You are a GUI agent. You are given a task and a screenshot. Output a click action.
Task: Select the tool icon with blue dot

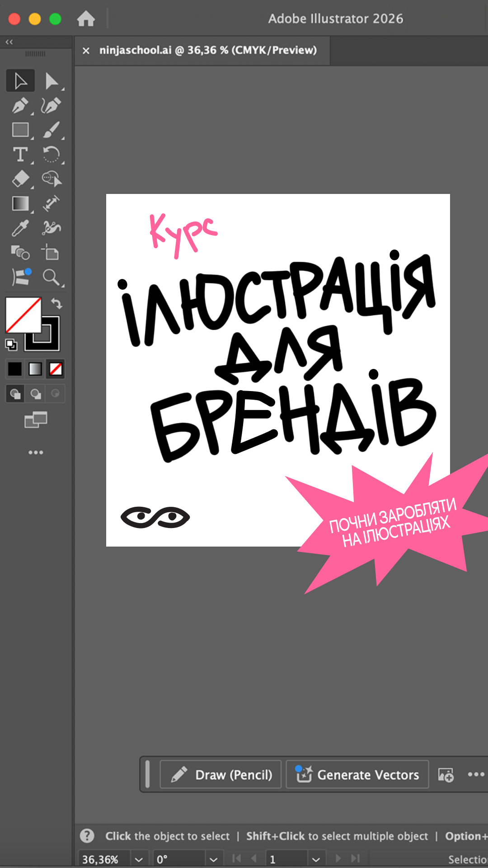pos(21,277)
